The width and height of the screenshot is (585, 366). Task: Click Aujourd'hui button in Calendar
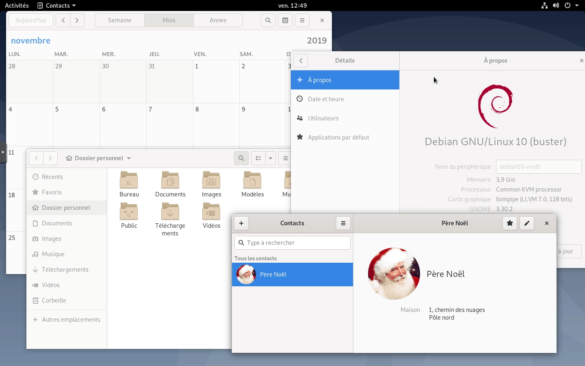[31, 20]
